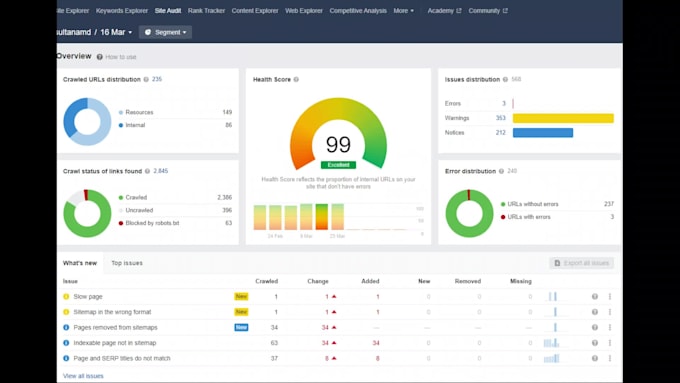
Task: Click the Crawled value 63 for Indexable page row
Action: (274, 343)
